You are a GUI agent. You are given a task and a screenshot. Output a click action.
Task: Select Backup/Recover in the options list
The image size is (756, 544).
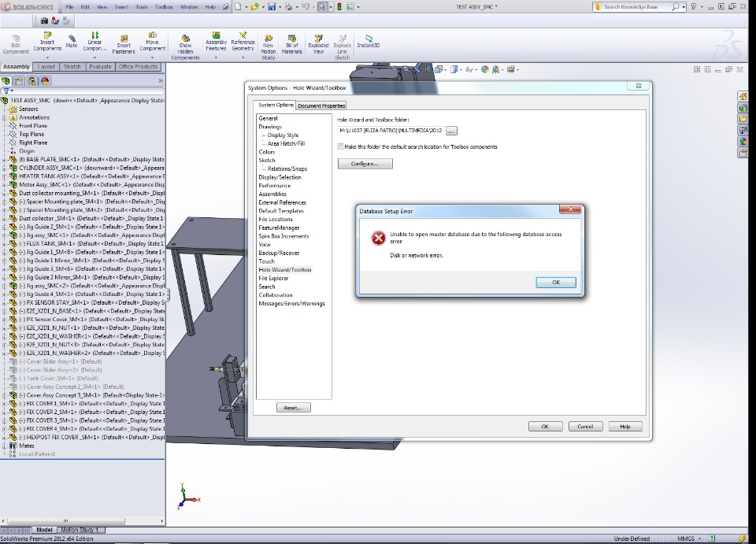(279, 253)
